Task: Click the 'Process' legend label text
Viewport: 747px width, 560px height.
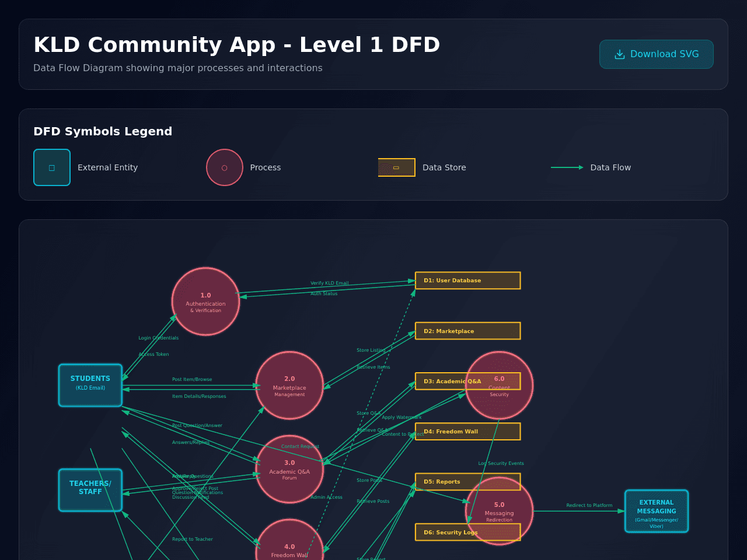Action: tap(266, 167)
